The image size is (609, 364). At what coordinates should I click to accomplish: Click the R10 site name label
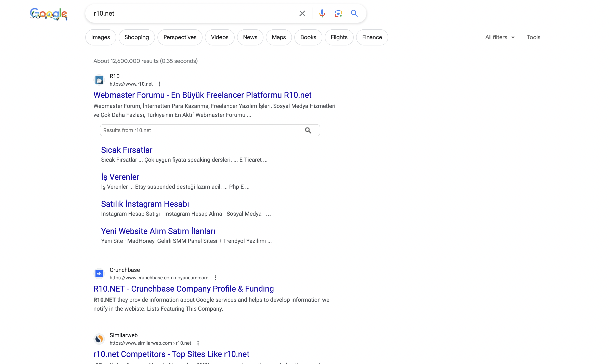pos(114,76)
